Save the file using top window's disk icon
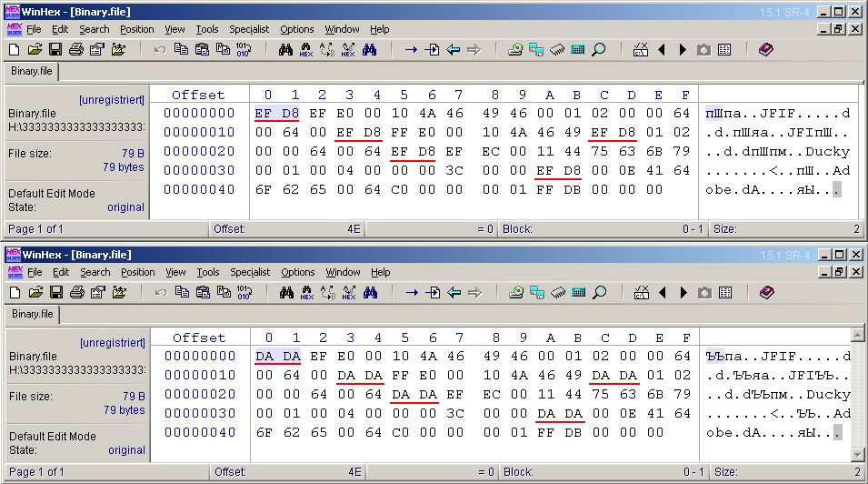This screenshot has height=484, width=868. tap(55, 50)
